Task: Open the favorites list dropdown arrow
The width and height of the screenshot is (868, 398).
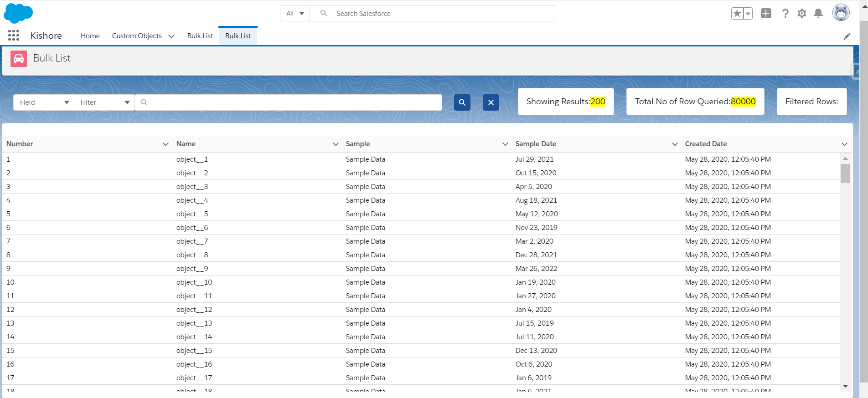Action: [748, 13]
